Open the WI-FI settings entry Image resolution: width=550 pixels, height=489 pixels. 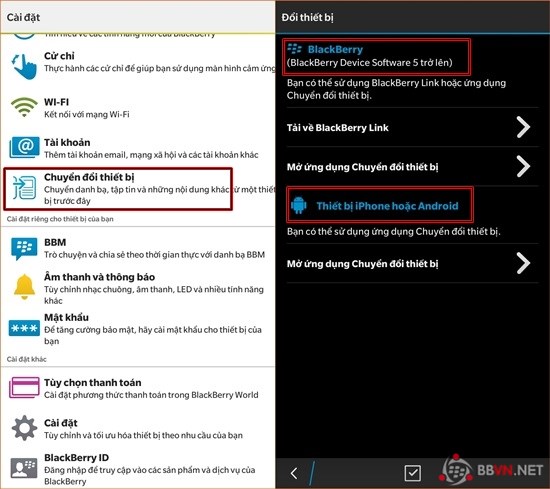(x=138, y=108)
